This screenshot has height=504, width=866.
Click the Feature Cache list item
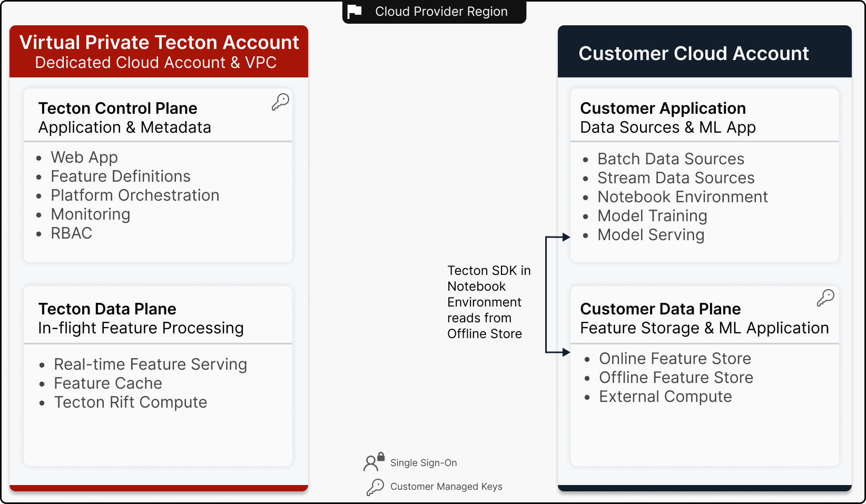point(108,383)
